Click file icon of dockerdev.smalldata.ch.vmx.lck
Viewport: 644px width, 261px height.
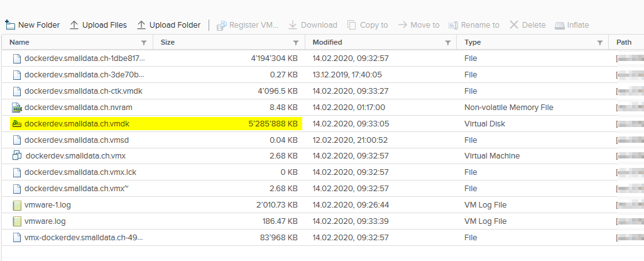click(16, 172)
